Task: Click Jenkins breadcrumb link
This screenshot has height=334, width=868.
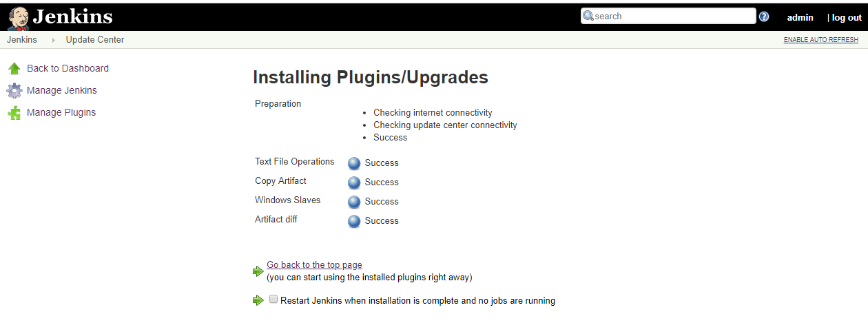Action: coord(22,40)
